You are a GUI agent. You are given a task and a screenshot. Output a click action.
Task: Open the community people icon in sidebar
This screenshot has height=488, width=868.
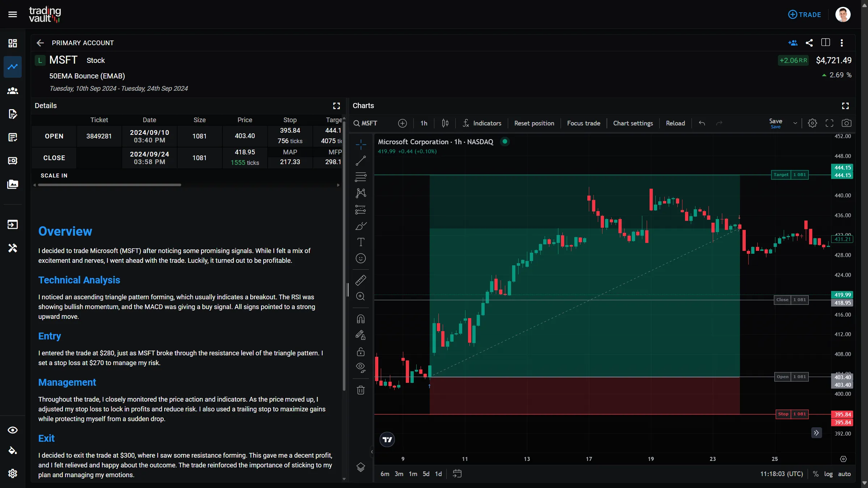[13, 91]
